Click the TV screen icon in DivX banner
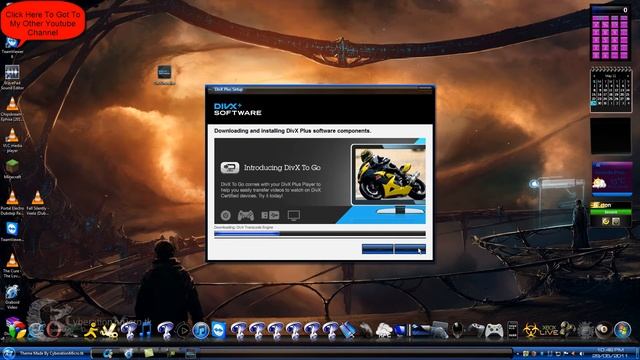 click(x=293, y=215)
